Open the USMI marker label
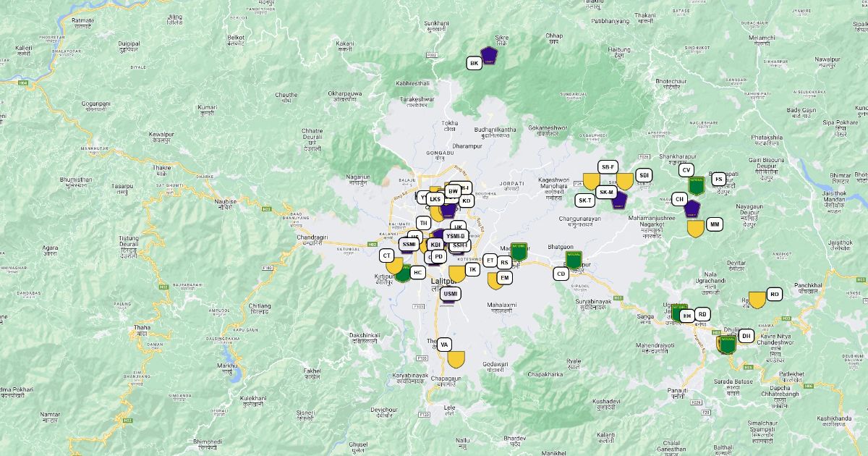This screenshot has height=456, width=868. [451, 294]
